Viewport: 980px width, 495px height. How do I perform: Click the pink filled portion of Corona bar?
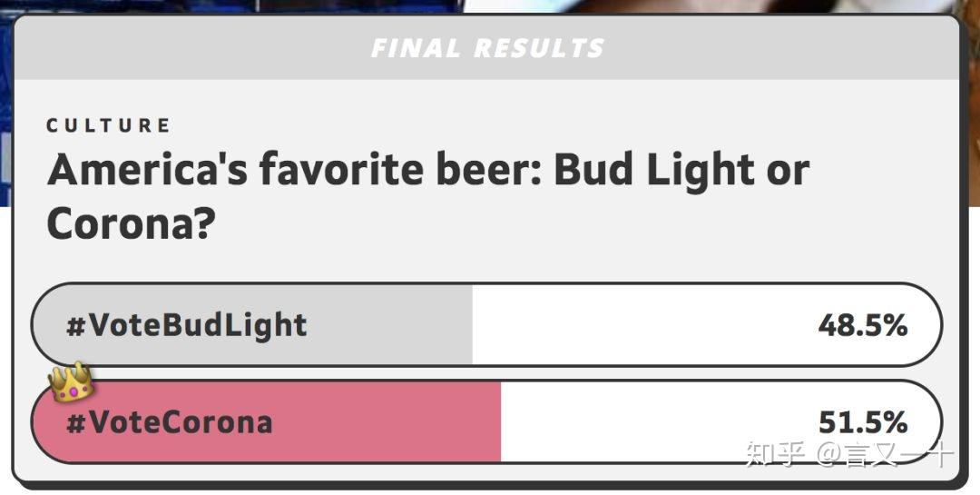pos(267,422)
